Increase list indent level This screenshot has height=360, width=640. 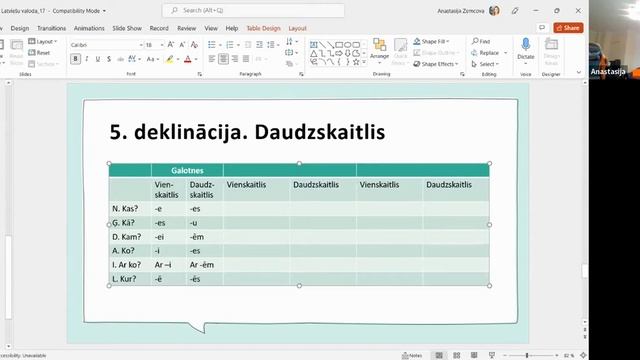click(259, 44)
